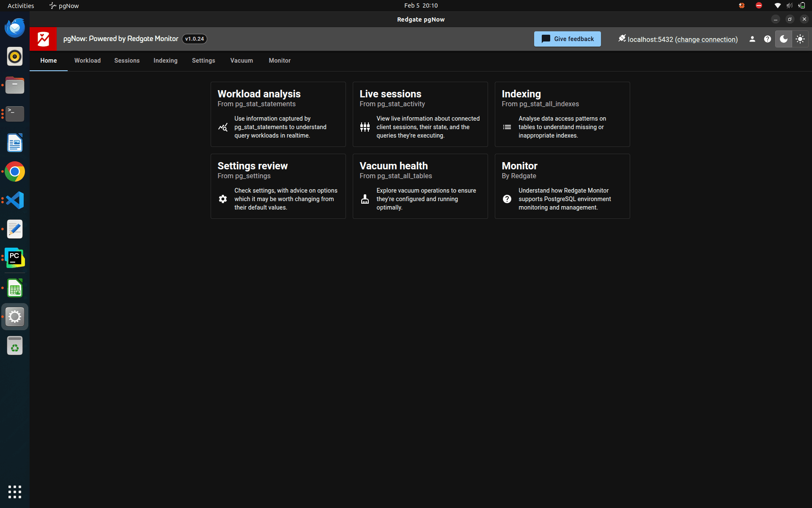Image resolution: width=812 pixels, height=508 pixels.
Task: Click the change connection link
Action: coord(706,39)
